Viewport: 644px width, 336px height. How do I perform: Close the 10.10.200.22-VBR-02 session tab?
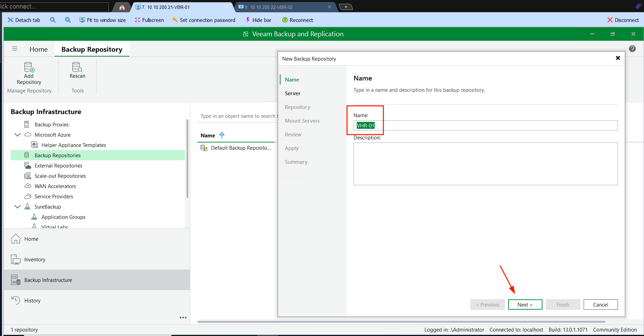pyautogui.click(x=330, y=7)
